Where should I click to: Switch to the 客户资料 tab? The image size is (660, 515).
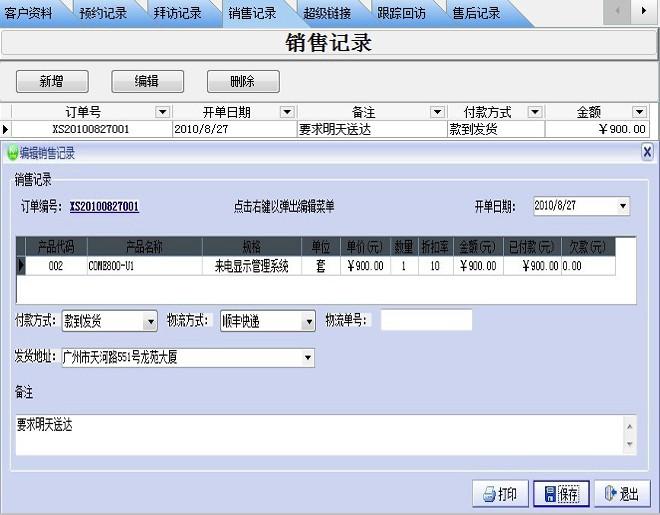(29, 13)
